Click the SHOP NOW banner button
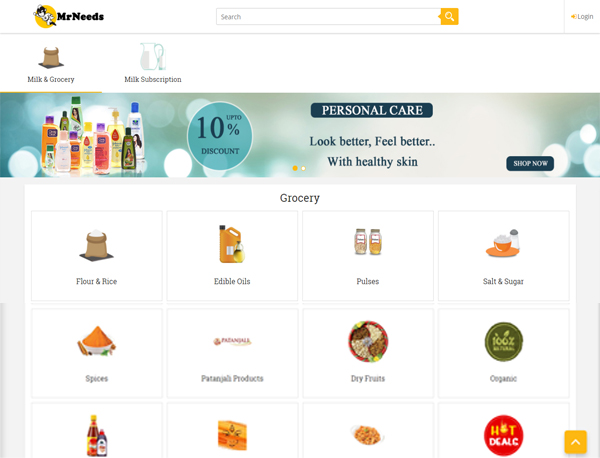 tap(530, 163)
